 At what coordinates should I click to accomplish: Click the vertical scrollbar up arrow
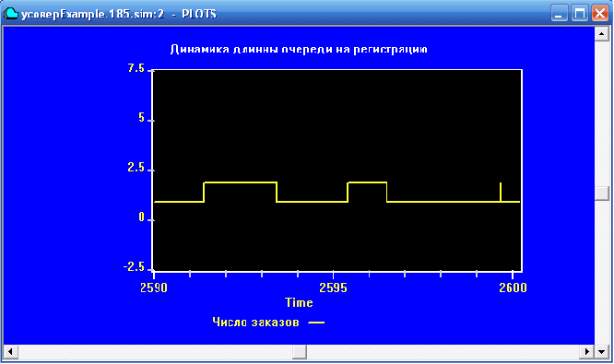point(602,34)
